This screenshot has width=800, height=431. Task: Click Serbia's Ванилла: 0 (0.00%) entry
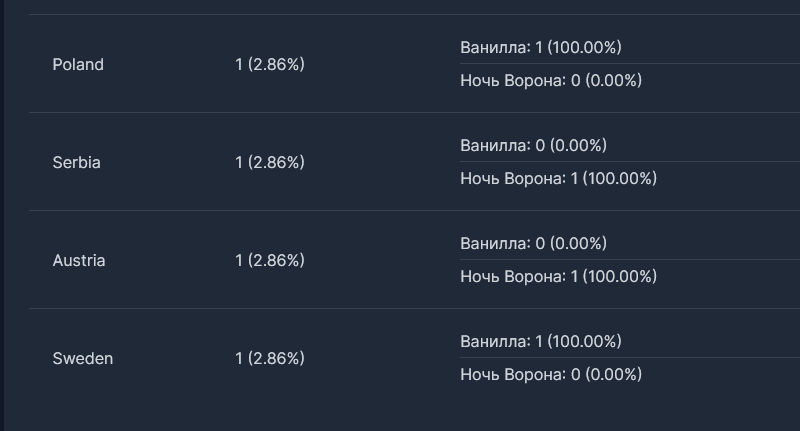pyautogui.click(x=533, y=146)
